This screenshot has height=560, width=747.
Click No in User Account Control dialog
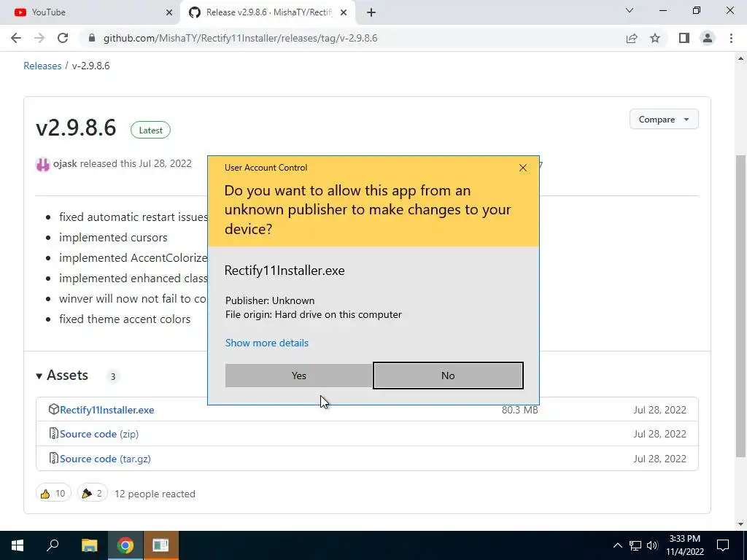point(448,376)
